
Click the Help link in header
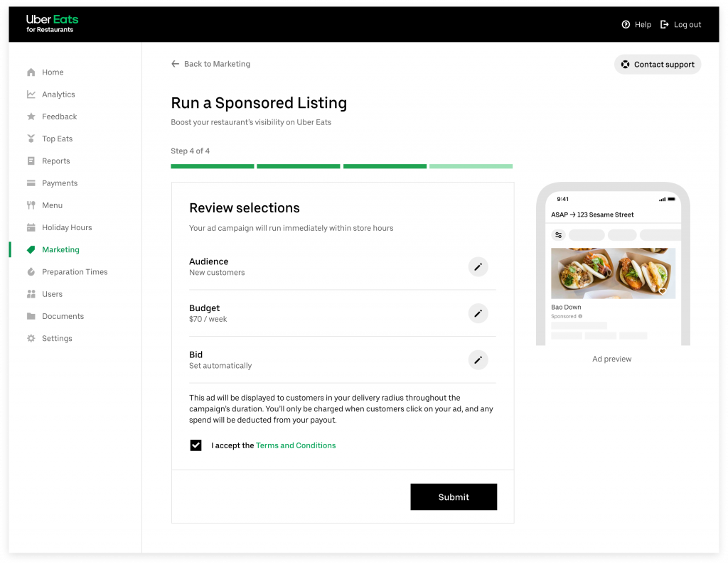pos(636,25)
